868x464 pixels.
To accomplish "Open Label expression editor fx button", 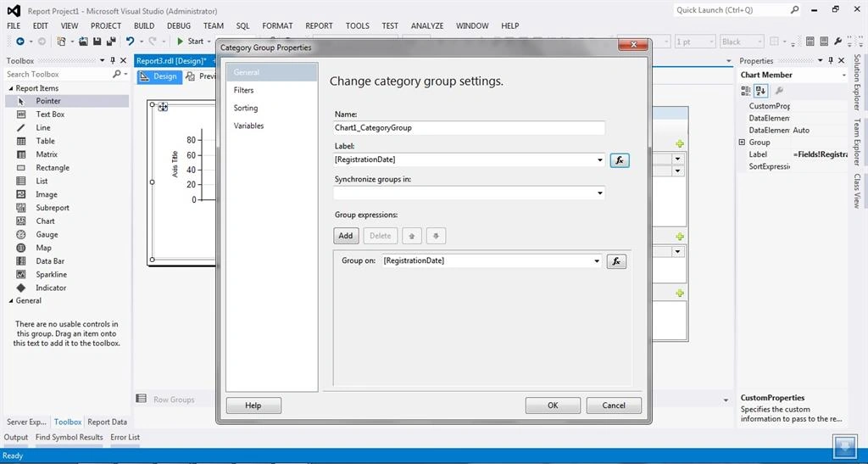I will pyautogui.click(x=620, y=160).
